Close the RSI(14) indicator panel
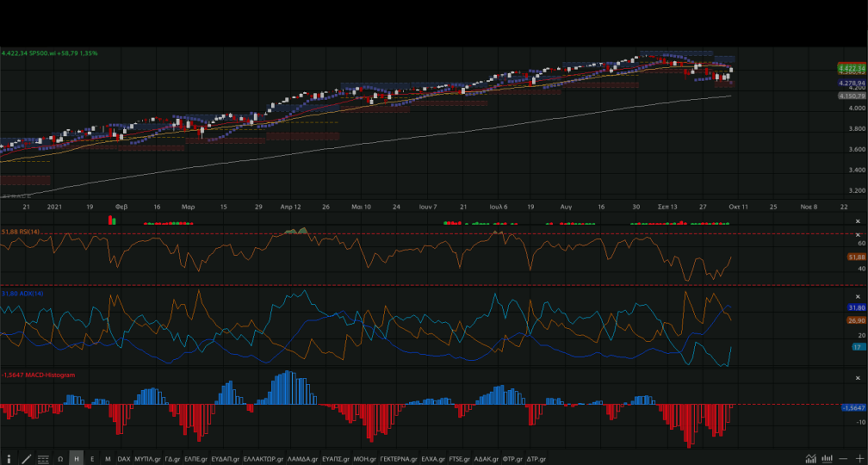 859,235
